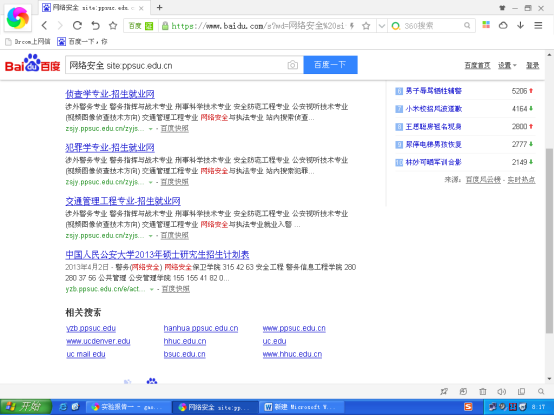
Task: Click the status bar trash icon
Action: pos(483,391)
